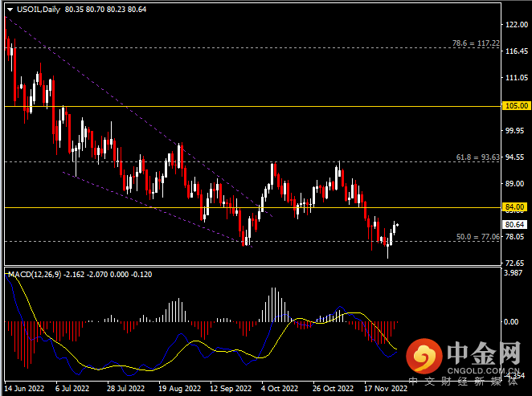
Task: Click the MACD 0.00 scale value
Action: point(512,321)
